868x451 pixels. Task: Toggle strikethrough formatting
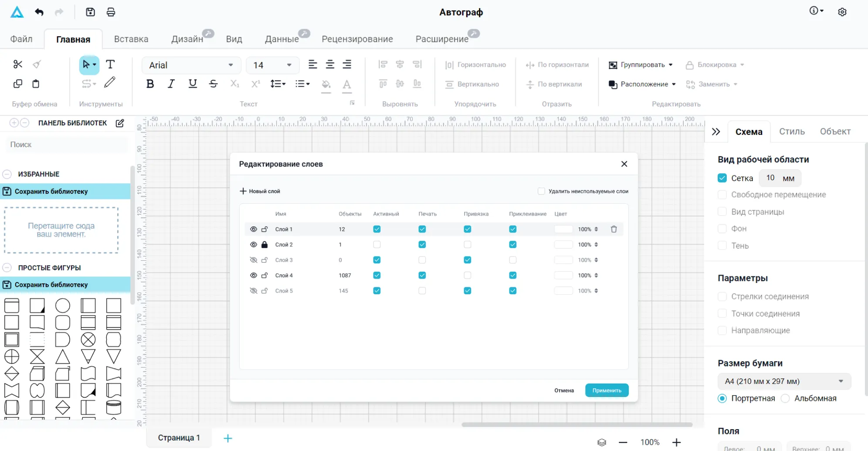[214, 84]
